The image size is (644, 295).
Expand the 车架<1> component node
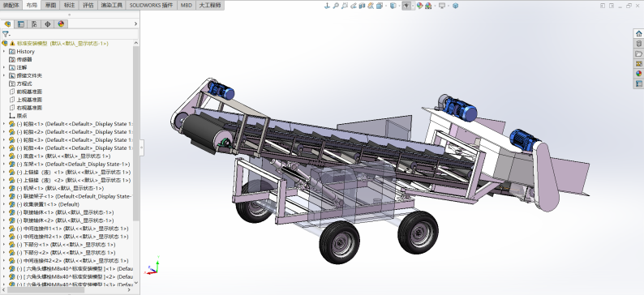pyautogui.click(x=4, y=164)
